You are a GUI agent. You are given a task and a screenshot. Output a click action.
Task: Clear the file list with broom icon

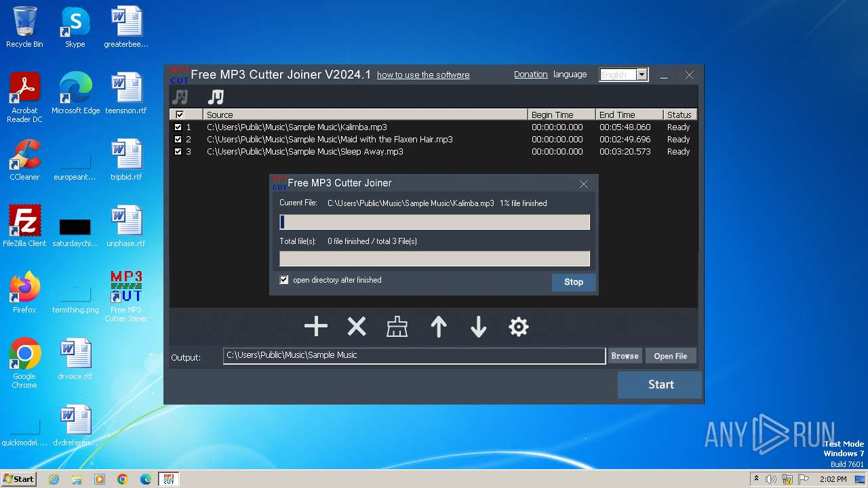[397, 327]
